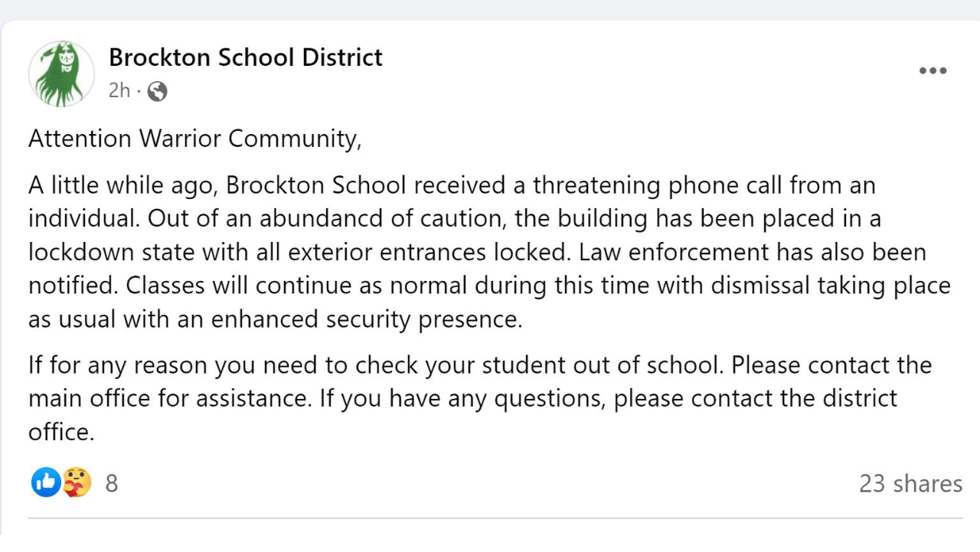Click the Care reaction emoji icon
The height and width of the screenshot is (552, 980).
click(77, 483)
